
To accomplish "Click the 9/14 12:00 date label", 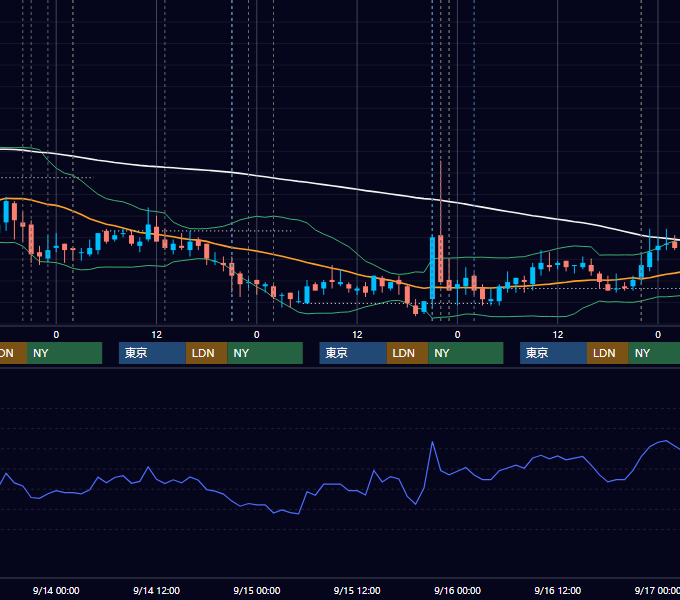I will (x=156, y=590).
